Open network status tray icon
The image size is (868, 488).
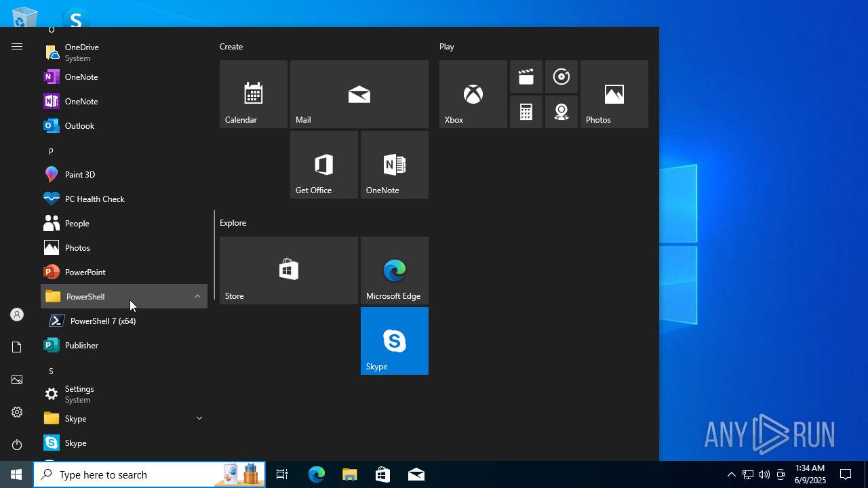[747, 474]
